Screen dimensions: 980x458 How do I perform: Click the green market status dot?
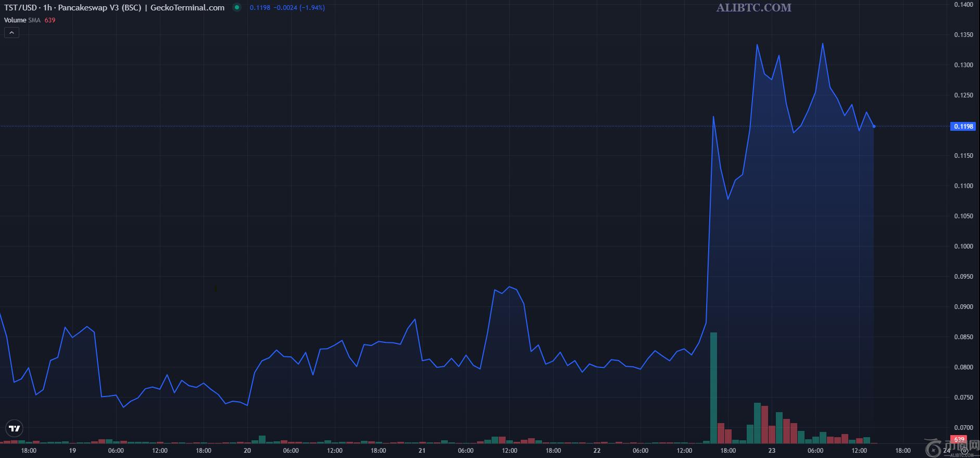pyautogui.click(x=237, y=8)
